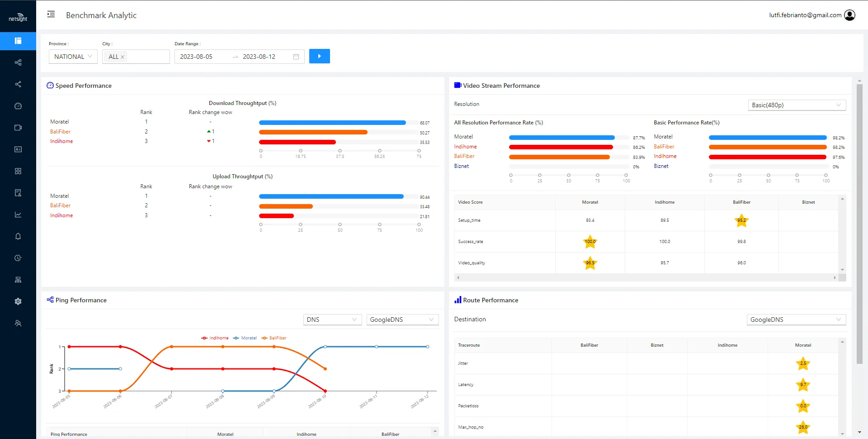
Task: Click the Indihome upload throughput bar
Action: pyautogui.click(x=277, y=216)
